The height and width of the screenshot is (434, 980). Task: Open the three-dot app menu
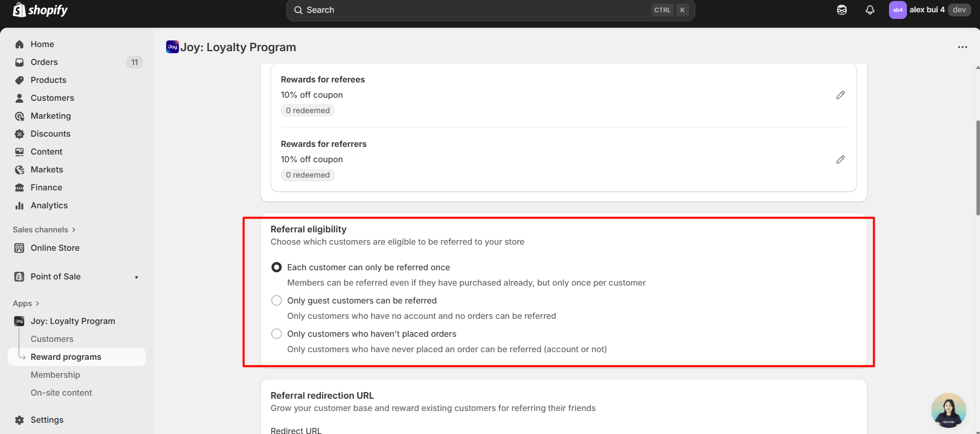[962, 47]
